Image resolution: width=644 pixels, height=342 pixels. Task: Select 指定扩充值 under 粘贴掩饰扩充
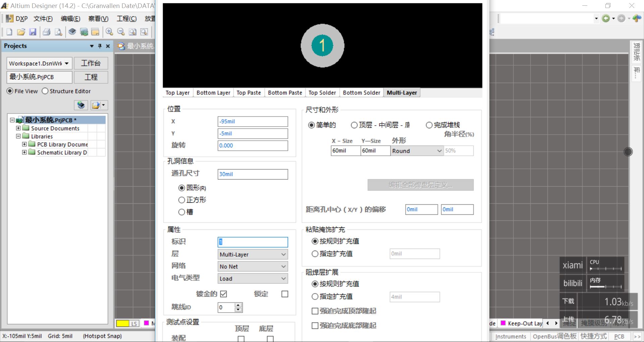coord(315,254)
